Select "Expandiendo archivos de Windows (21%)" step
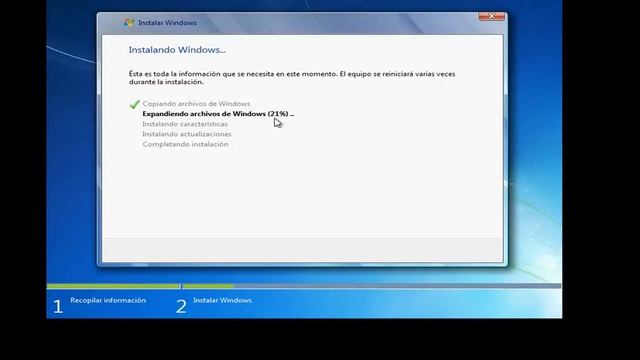640x360 pixels. [x=218, y=114]
